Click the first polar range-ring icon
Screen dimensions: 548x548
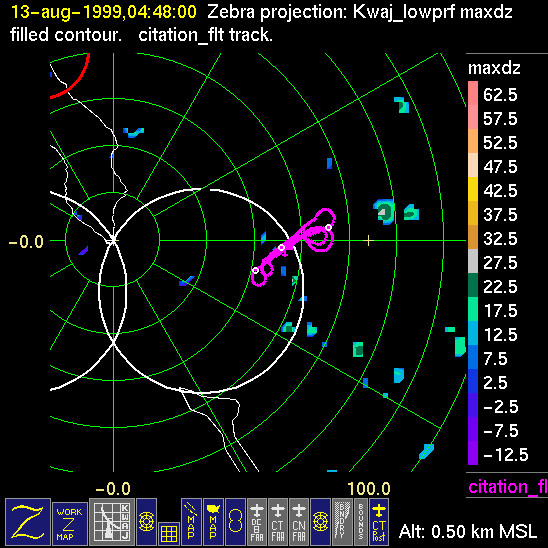[x=146, y=521]
